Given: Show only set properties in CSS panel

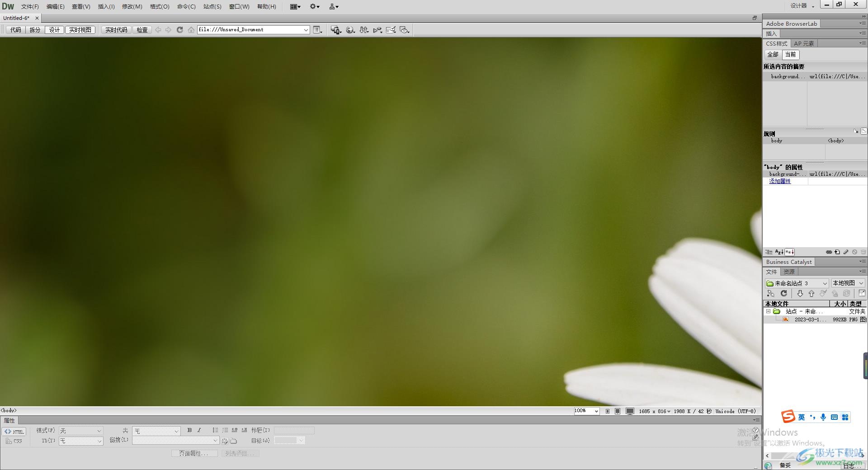Looking at the screenshot, I should pyautogui.click(x=789, y=252).
